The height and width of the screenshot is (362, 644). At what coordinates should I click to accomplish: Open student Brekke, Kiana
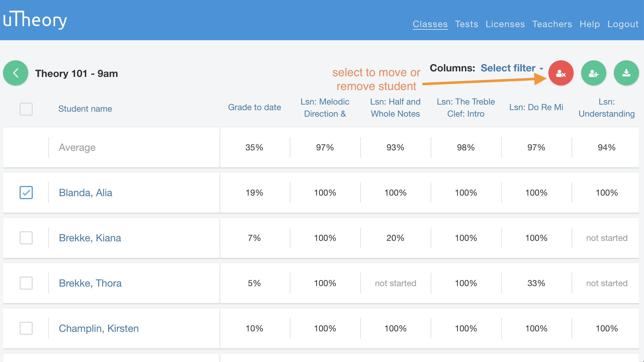(x=90, y=238)
